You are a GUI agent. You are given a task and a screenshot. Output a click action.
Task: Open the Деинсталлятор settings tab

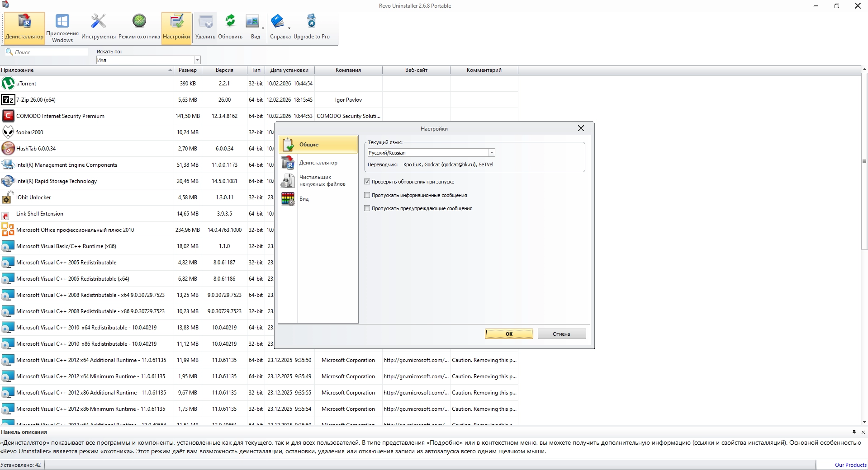point(318,163)
